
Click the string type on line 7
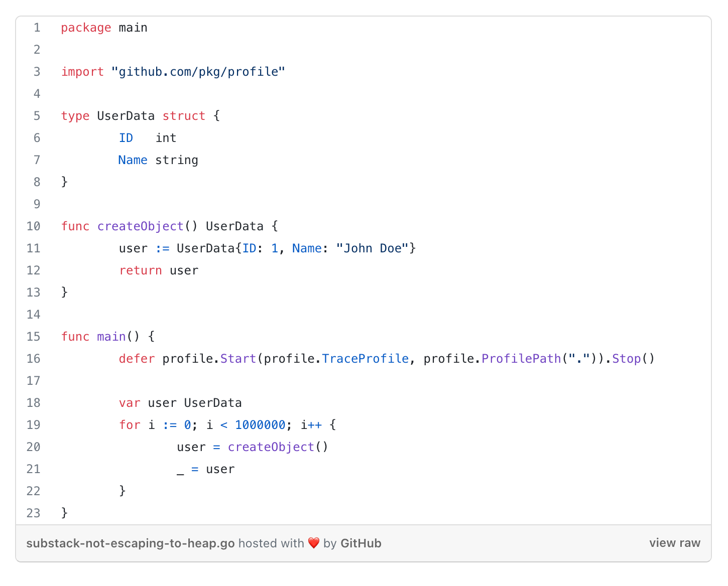(177, 161)
